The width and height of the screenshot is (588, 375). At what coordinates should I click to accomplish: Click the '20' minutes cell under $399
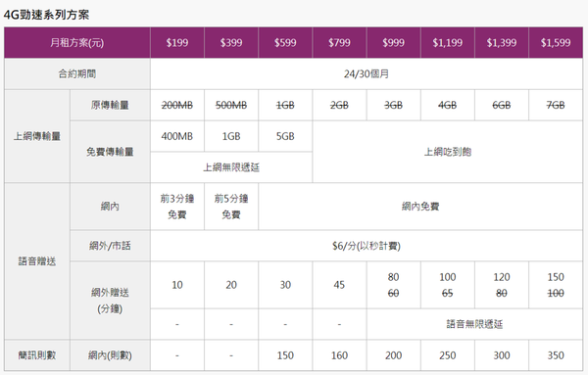(x=231, y=285)
